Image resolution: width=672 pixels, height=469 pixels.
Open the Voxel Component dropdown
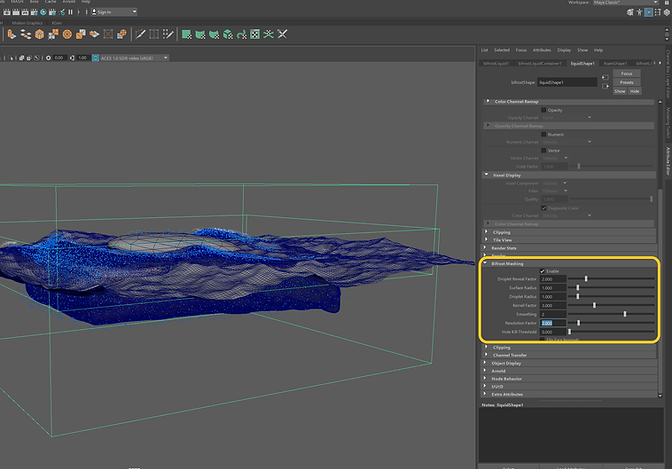click(x=555, y=183)
